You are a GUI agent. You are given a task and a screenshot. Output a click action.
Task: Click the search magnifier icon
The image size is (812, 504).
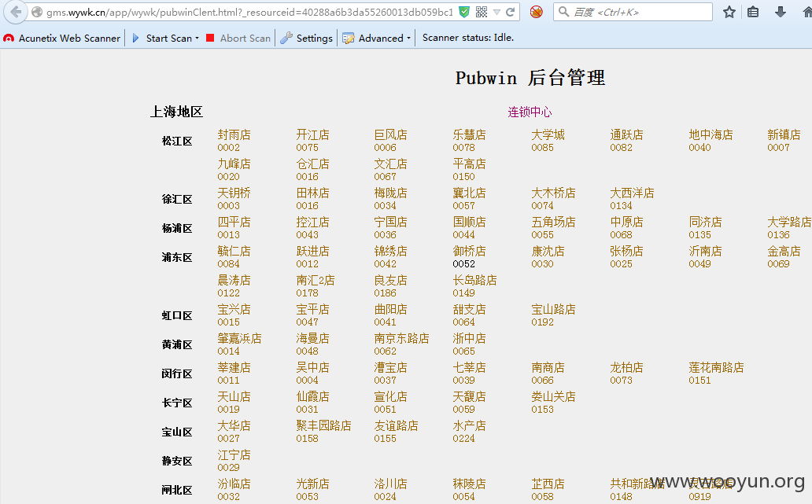click(563, 11)
